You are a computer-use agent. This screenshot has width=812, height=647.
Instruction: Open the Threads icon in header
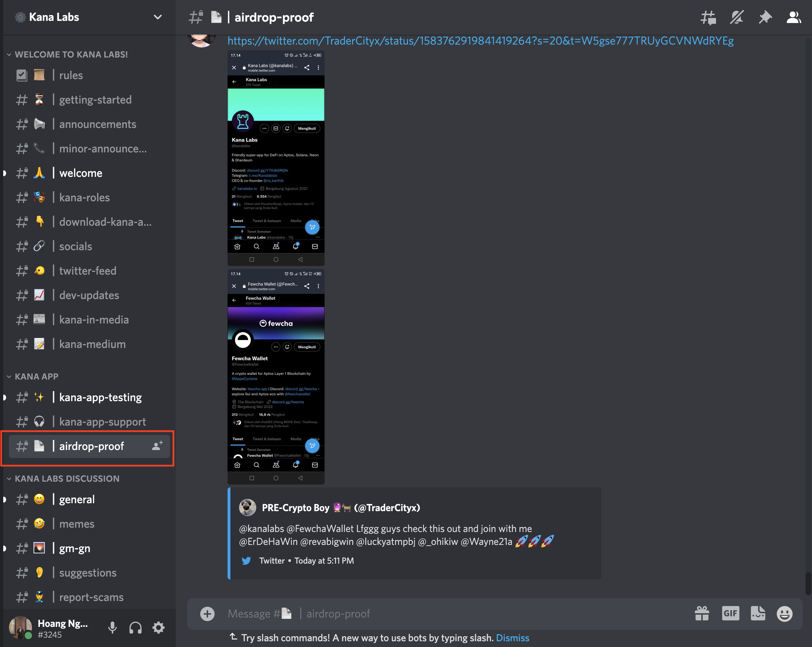[708, 17]
